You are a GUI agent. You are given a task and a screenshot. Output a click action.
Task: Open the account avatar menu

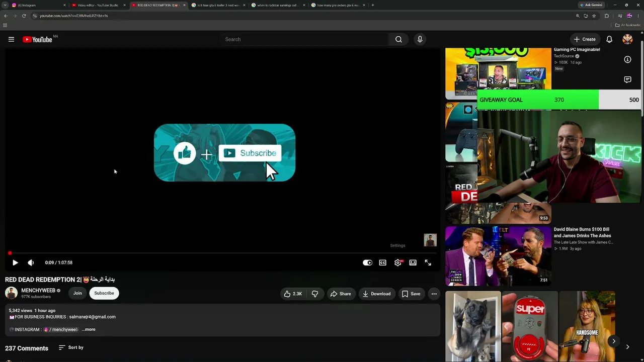click(627, 39)
